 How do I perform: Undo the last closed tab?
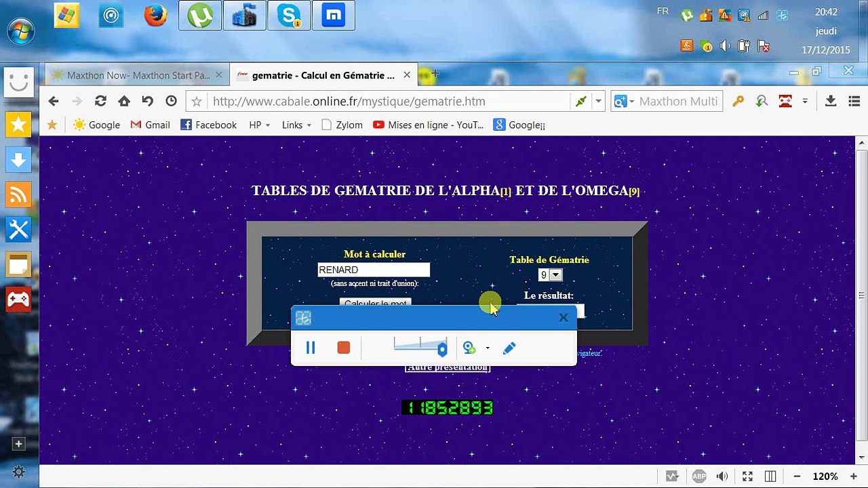point(147,101)
